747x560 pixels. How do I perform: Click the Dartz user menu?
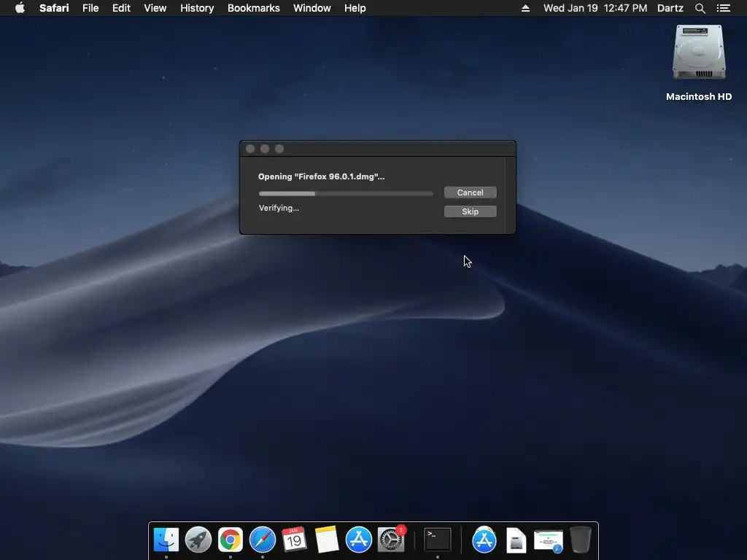coord(670,8)
